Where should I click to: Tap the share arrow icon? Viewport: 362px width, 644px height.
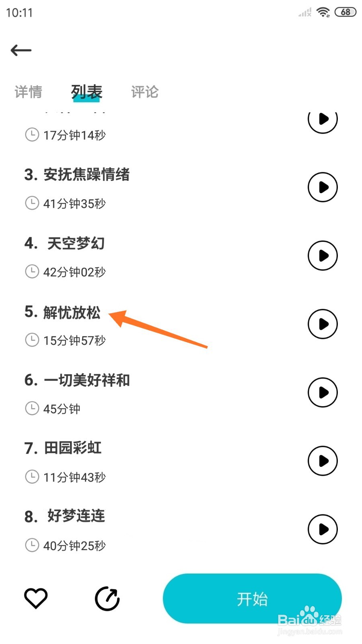pos(107,599)
